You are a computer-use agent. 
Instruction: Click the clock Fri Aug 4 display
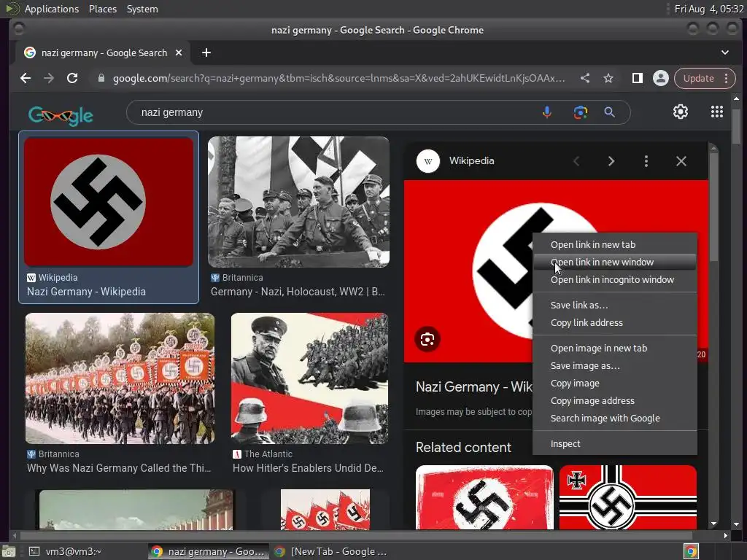click(709, 9)
